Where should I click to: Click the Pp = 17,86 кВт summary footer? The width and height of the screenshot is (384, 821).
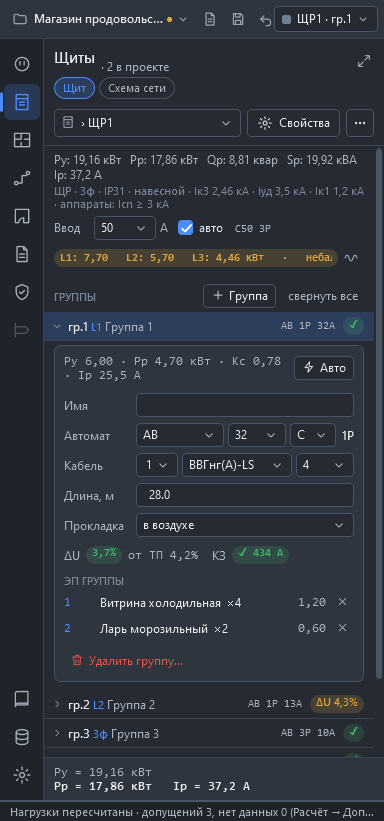(x=103, y=786)
